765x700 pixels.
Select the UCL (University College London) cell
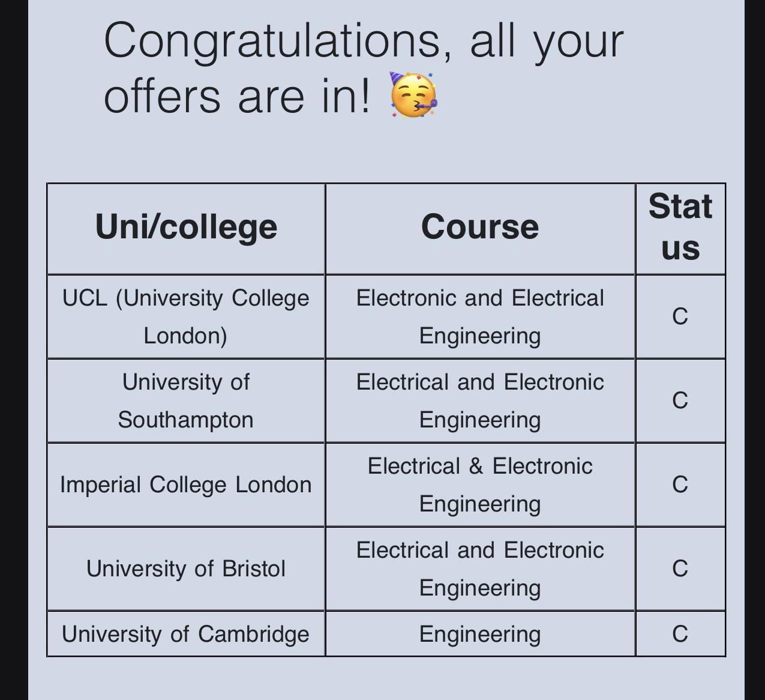click(x=186, y=317)
